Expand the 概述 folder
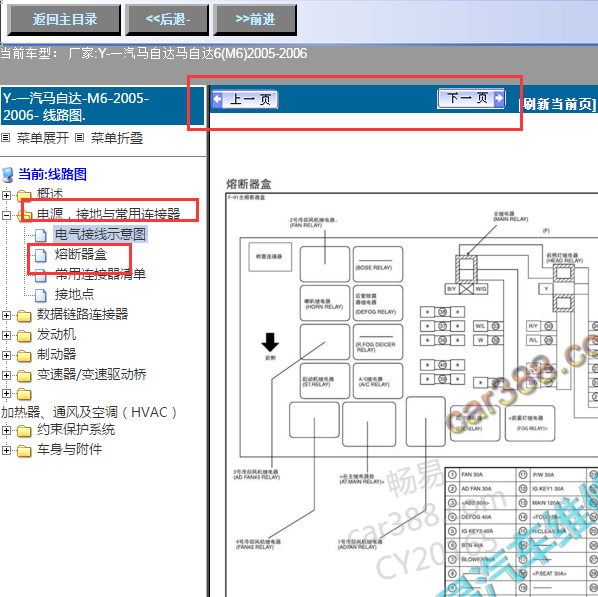598x597 pixels. (6, 195)
